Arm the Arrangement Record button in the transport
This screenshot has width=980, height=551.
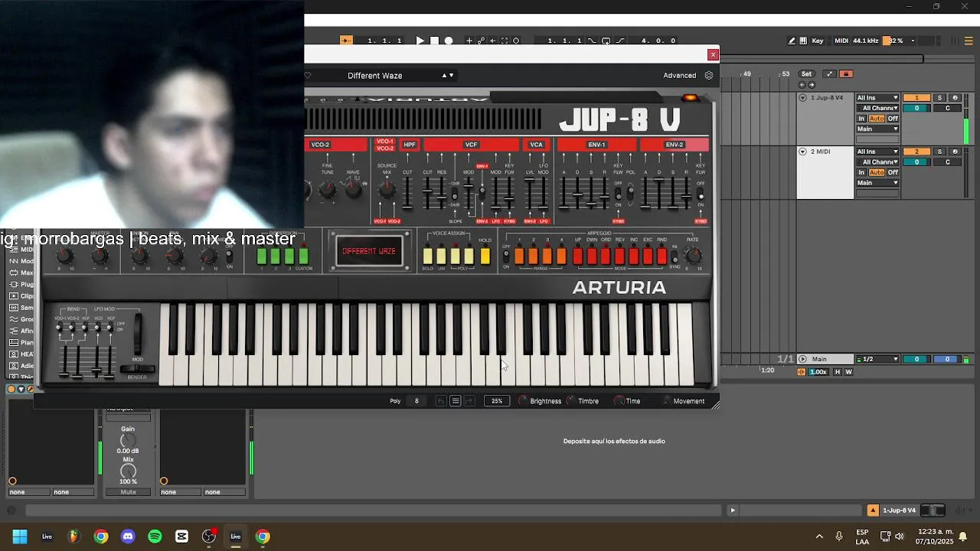click(x=449, y=41)
